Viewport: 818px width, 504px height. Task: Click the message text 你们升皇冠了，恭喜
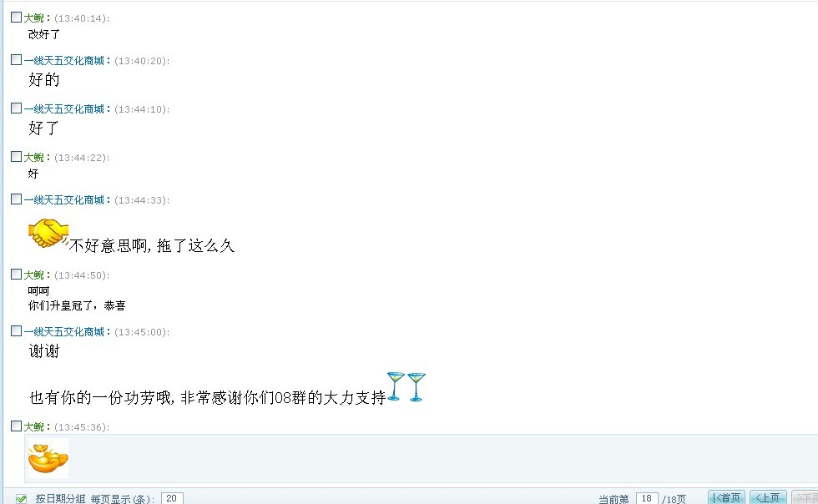click(x=77, y=305)
